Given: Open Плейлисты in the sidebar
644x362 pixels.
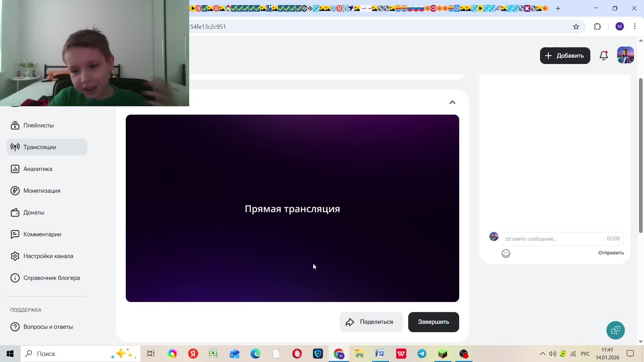Looking at the screenshot, I should 38,125.
